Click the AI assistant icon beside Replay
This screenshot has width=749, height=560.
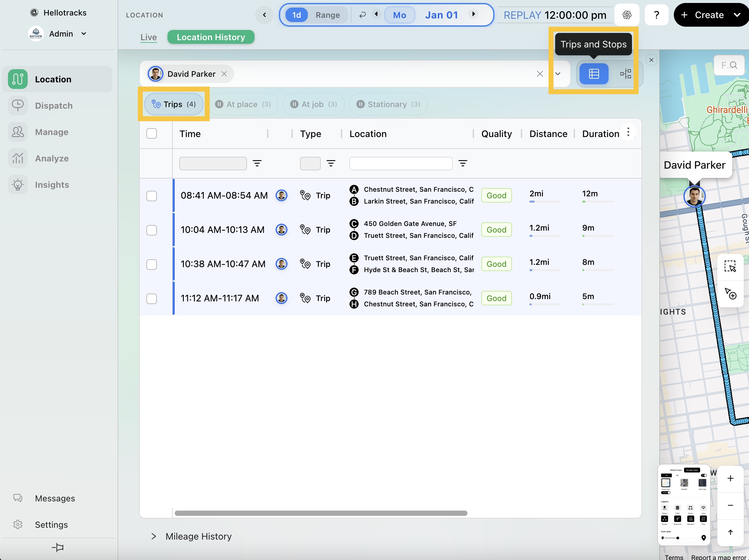tap(626, 15)
